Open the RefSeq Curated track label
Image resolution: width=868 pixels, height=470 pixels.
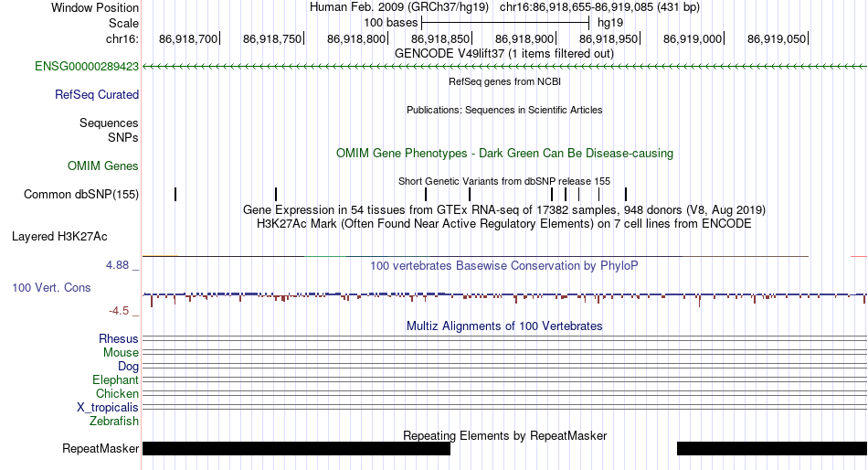click(x=97, y=95)
